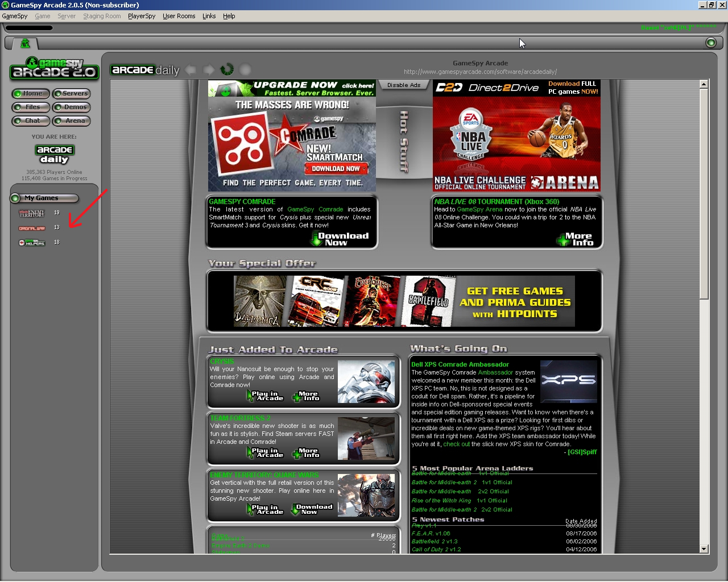The image size is (728, 582).
Task: Click the page scrollbar up arrow
Action: [x=704, y=84]
